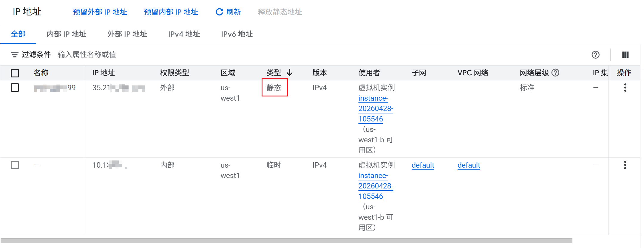Open the default link in VPC 网络 column
This screenshot has width=644, height=248.
coord(469,165)
